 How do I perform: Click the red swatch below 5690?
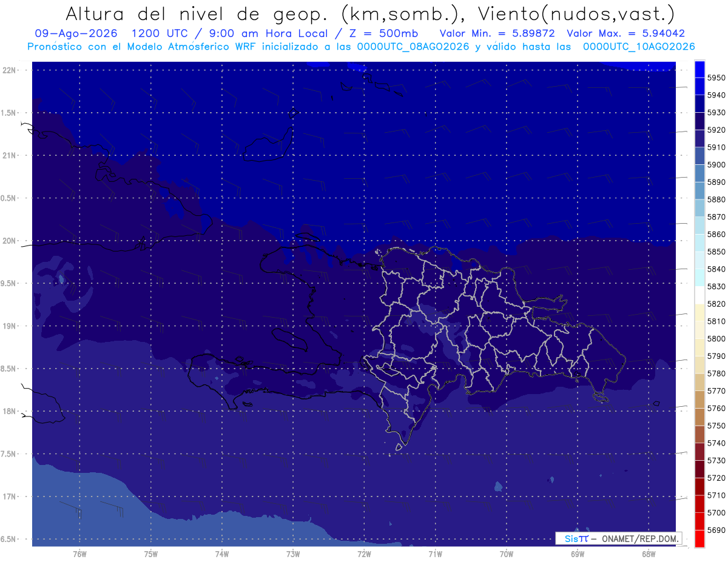click(x=699, y=539)
